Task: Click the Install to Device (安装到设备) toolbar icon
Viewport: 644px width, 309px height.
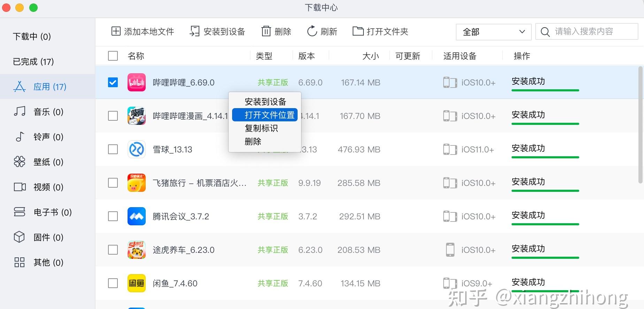Action: tap(194, 31)
